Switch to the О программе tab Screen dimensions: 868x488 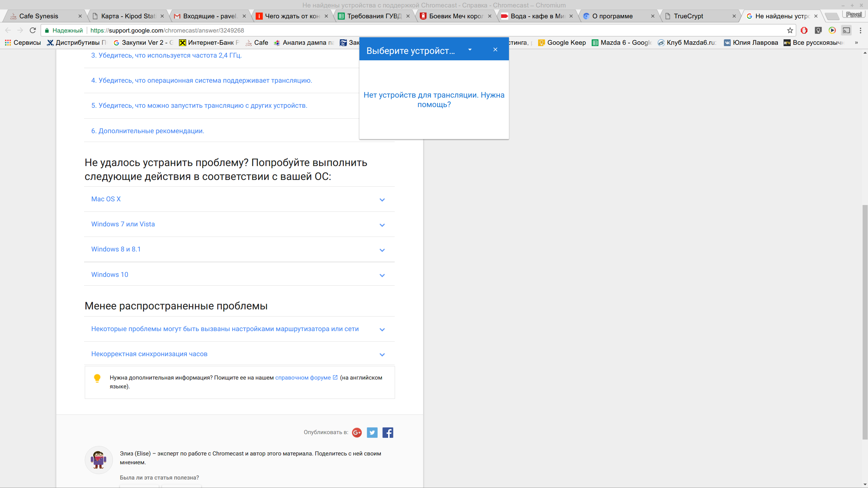(x=618, y=16)
